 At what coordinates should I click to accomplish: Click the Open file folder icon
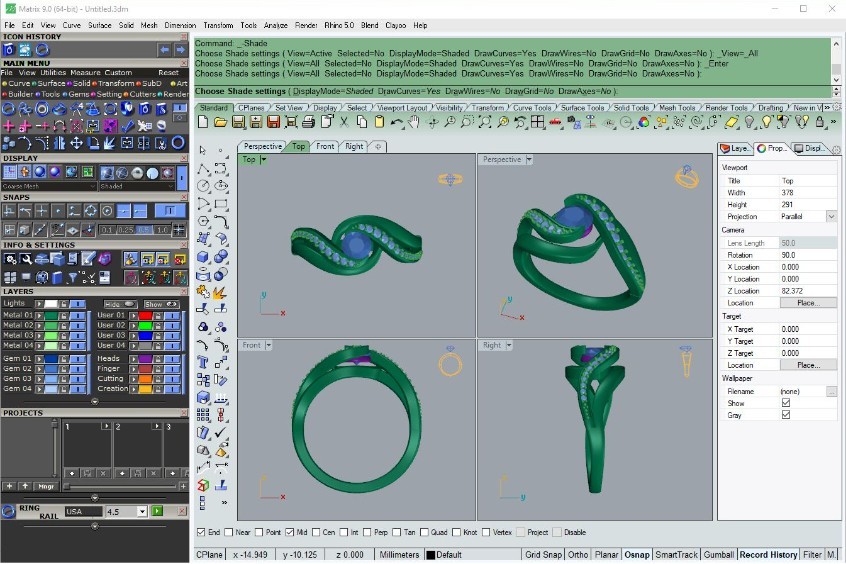(221, 121)
